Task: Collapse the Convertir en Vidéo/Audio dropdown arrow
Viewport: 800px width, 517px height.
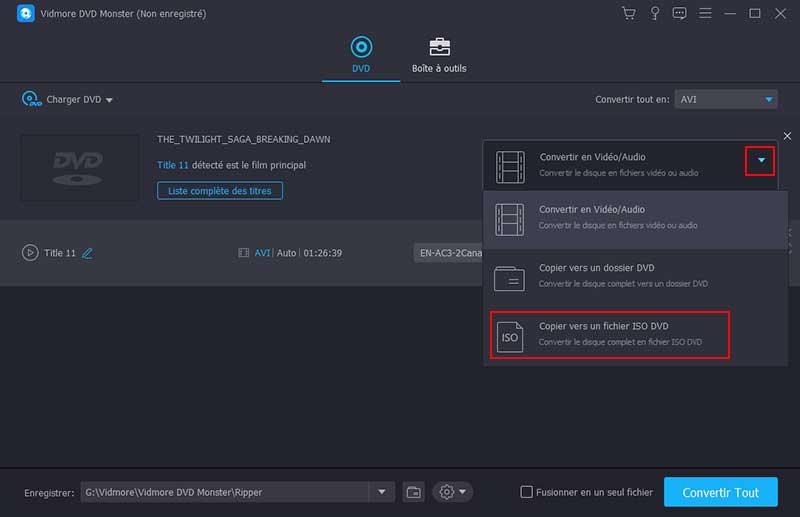Action: [760, 160]
